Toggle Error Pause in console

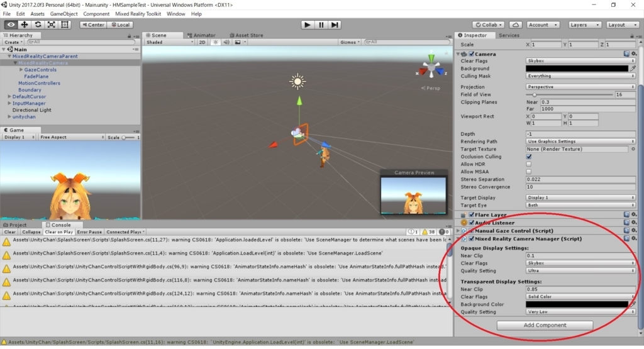89,232
